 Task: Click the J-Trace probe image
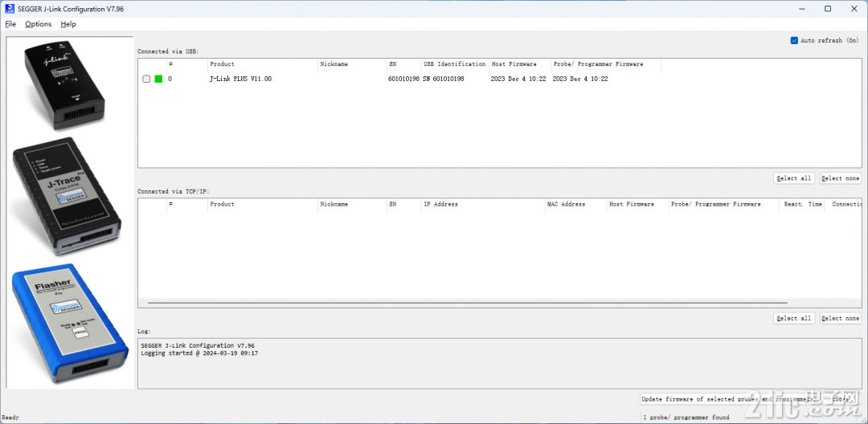[66, 196]
